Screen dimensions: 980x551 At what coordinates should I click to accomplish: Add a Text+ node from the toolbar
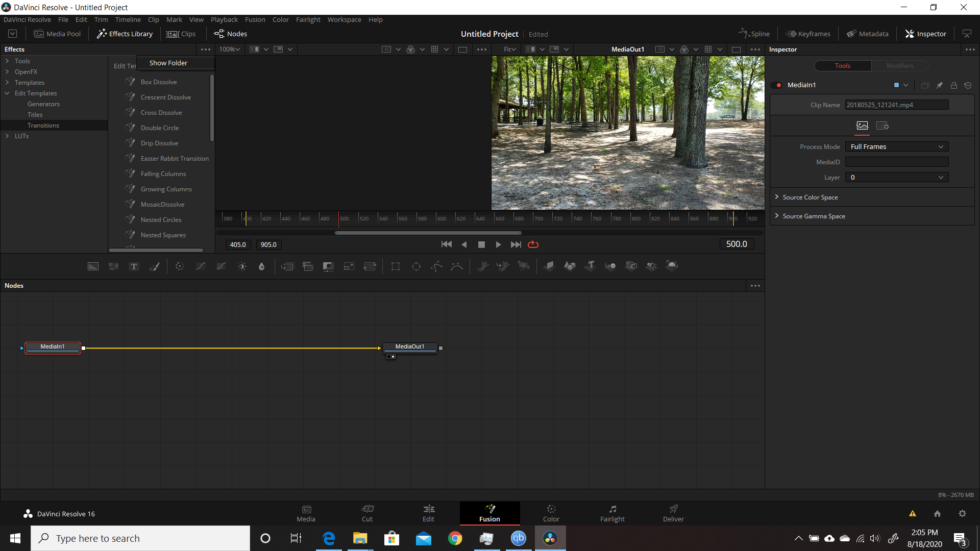pyautogui.click(x=134, y=266)
